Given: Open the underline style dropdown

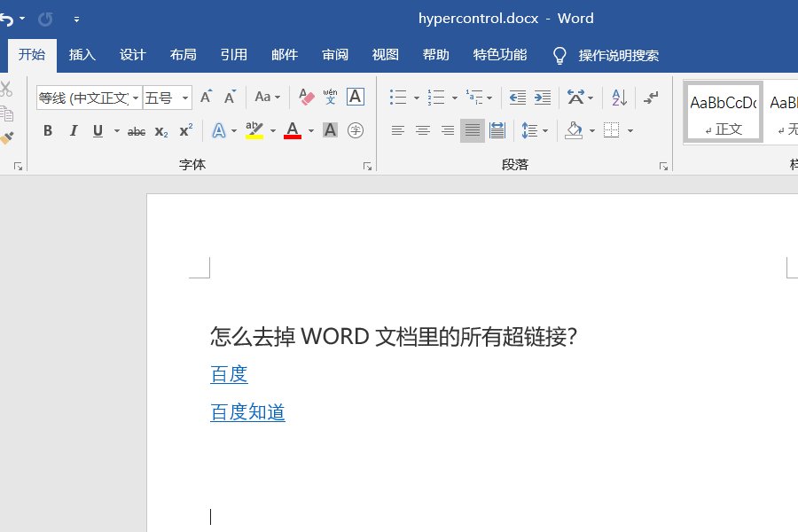Looking at the screenshot, I should pyautogui.click(x=116, y=130).
